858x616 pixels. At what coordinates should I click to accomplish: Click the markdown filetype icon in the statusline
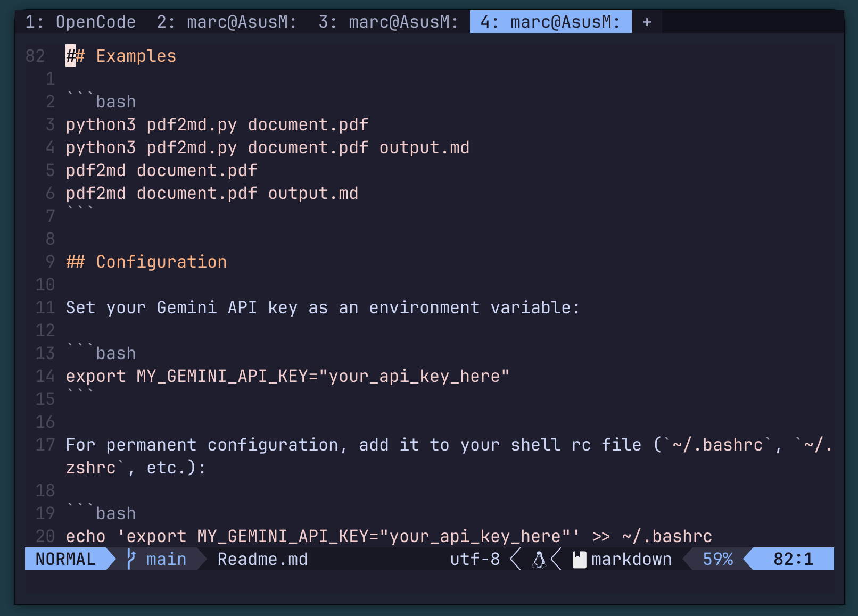(x=579, y=559)
